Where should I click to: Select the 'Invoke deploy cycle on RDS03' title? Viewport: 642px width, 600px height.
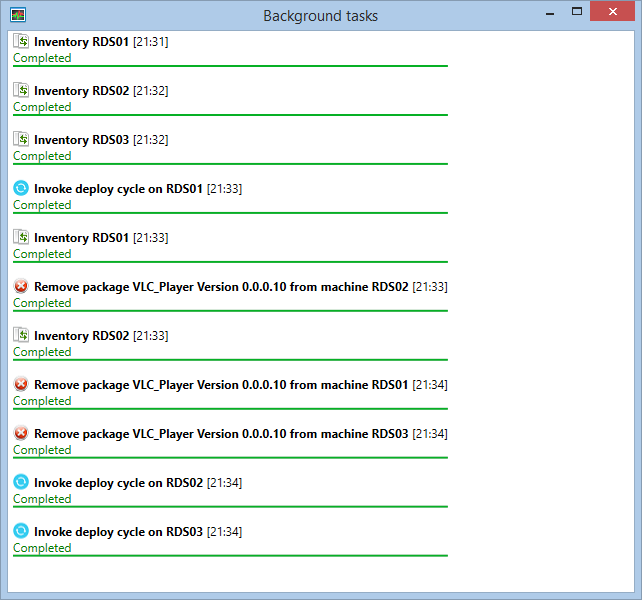click(118, 531)
